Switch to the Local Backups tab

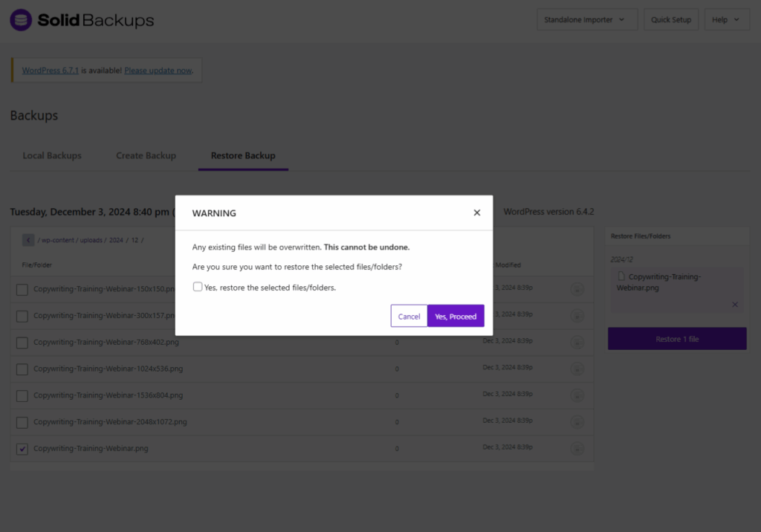click(52, 156)
